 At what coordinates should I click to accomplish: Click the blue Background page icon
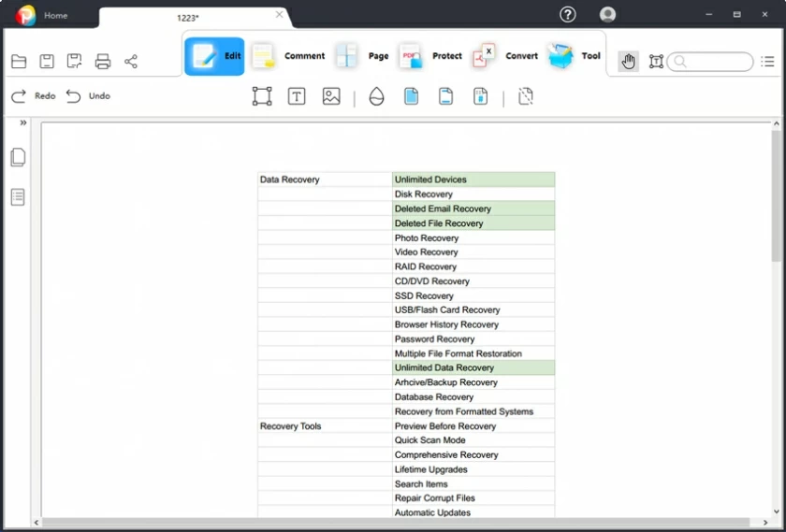[411, 96]
